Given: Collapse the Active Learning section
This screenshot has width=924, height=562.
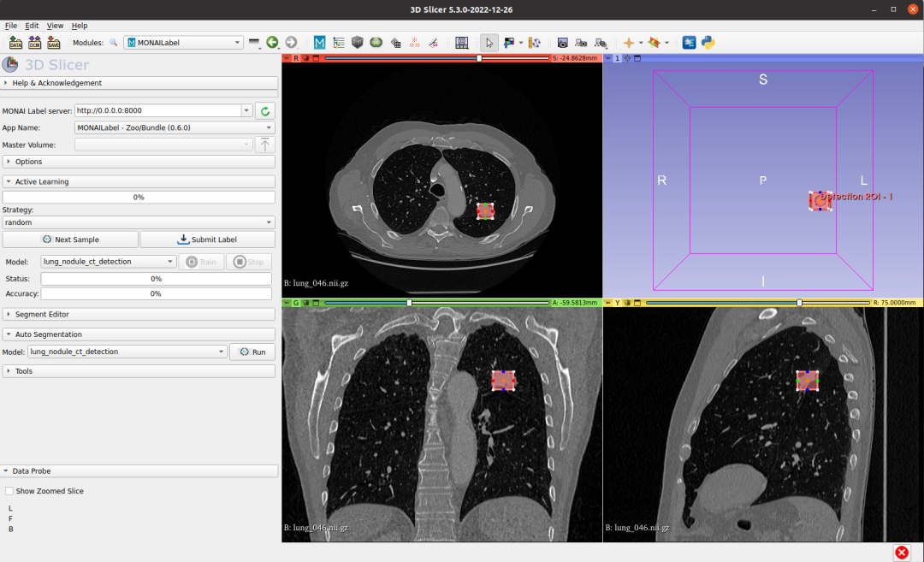Looking at the screenshot, I should point(139,181).
